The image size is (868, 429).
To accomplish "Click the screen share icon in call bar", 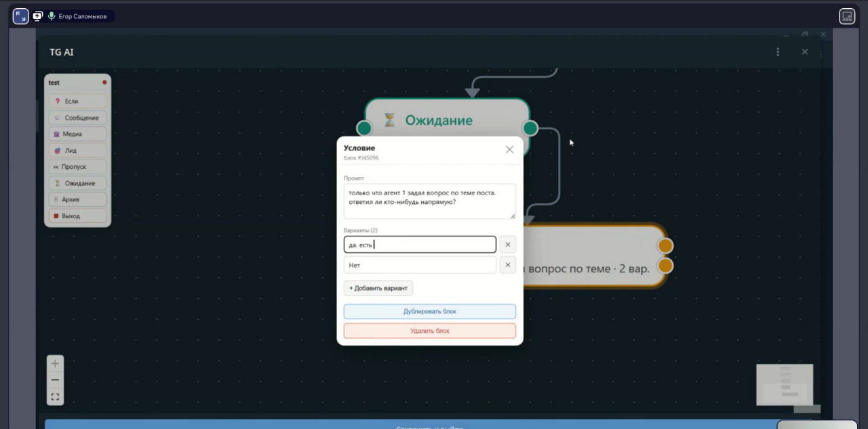I will tap(38, 16).
